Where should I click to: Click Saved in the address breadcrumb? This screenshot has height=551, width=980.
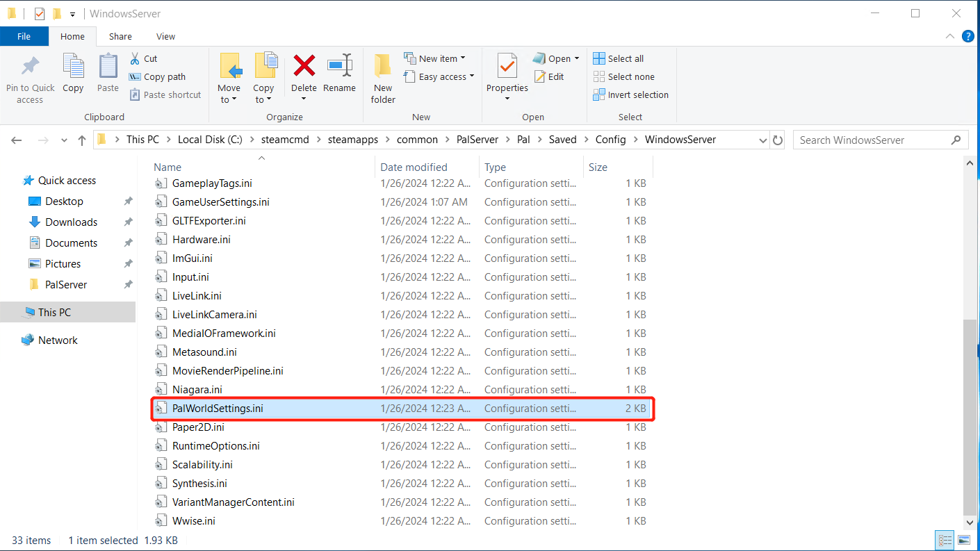click(562, 140)
